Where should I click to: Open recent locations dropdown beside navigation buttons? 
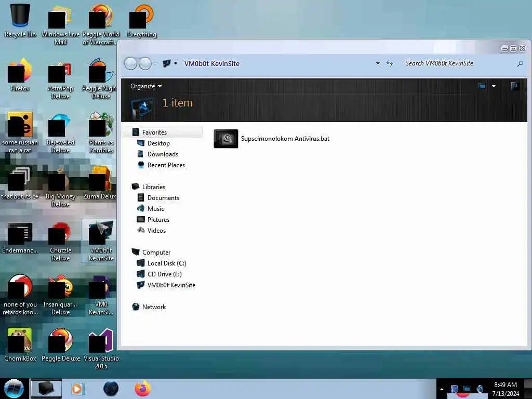click(x=155, y=64)
